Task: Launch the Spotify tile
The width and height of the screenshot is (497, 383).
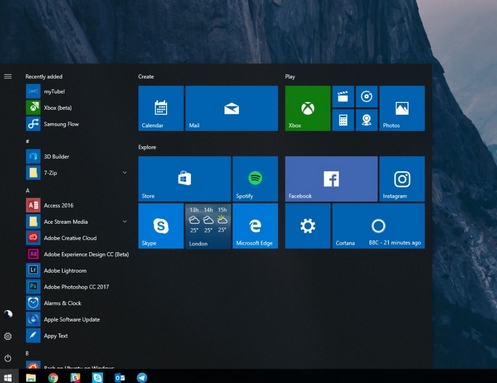Action: coord(255,179)
